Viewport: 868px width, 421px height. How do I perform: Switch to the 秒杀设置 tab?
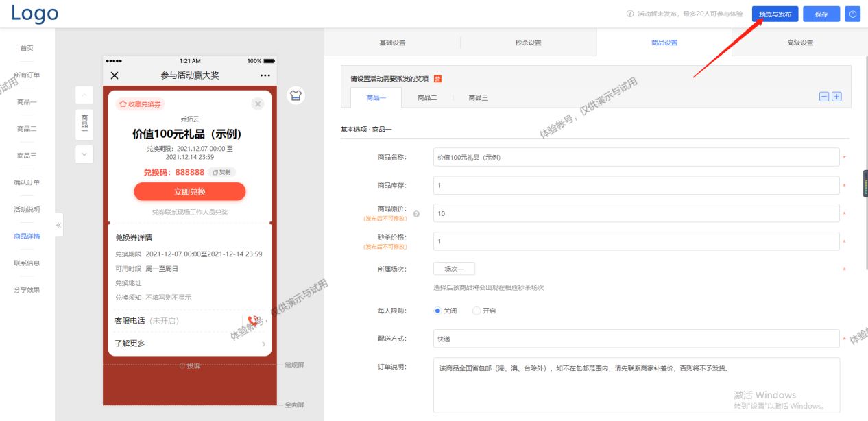coord(529,43)
